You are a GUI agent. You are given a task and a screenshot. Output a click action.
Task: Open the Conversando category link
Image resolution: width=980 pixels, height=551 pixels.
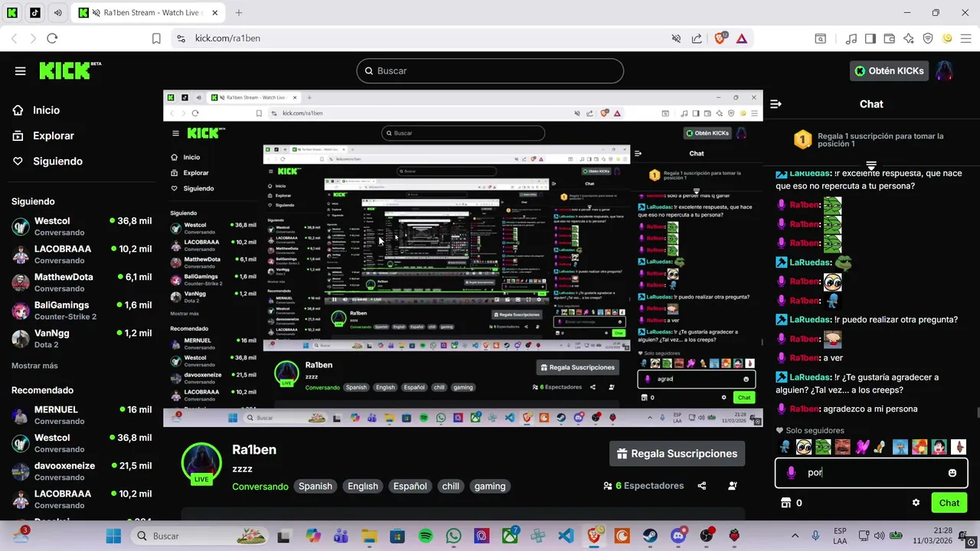[x=260, y=486]
